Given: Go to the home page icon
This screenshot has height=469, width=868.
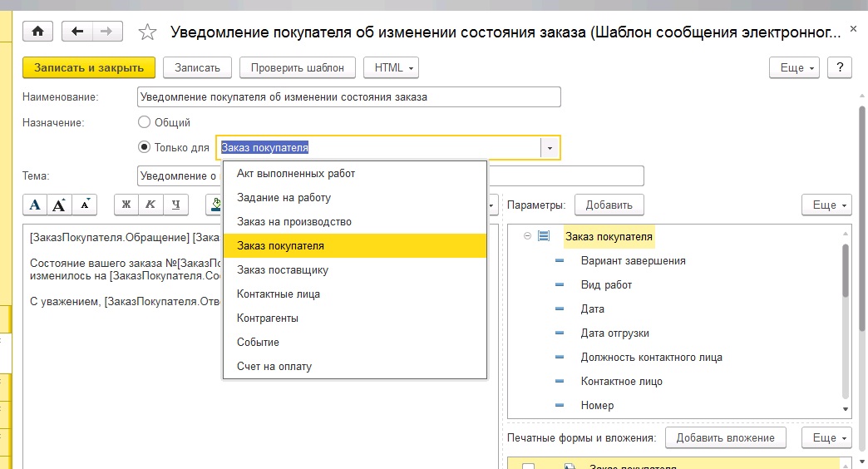Looking at the screenshot, I should tap(37, 31).
